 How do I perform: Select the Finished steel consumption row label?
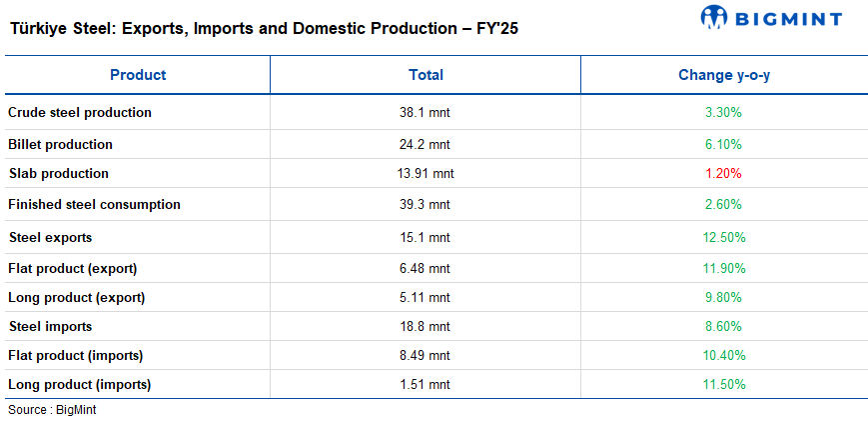[x=94, y=205]
